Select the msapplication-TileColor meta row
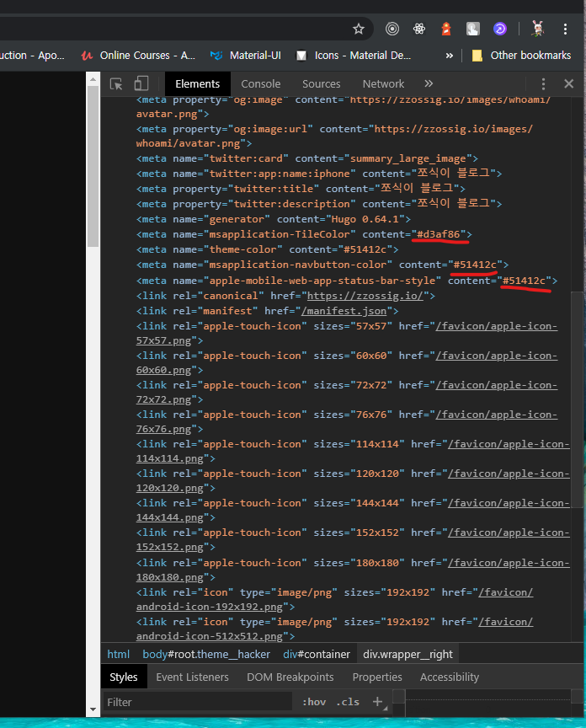This screenshot has height=728, width=586. coord(304,234)
